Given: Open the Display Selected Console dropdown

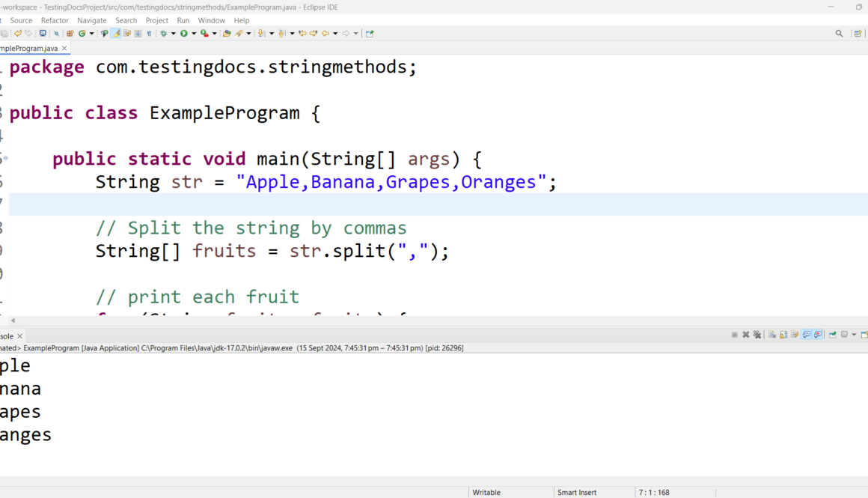Looking at the screenshot, I should pos(854,335).
